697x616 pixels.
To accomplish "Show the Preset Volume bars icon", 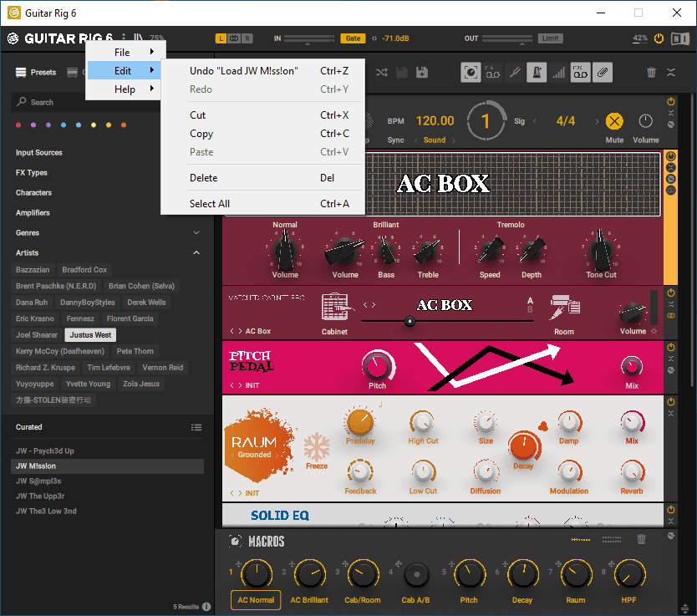I will pyautogui.click(x=558, y=73).
